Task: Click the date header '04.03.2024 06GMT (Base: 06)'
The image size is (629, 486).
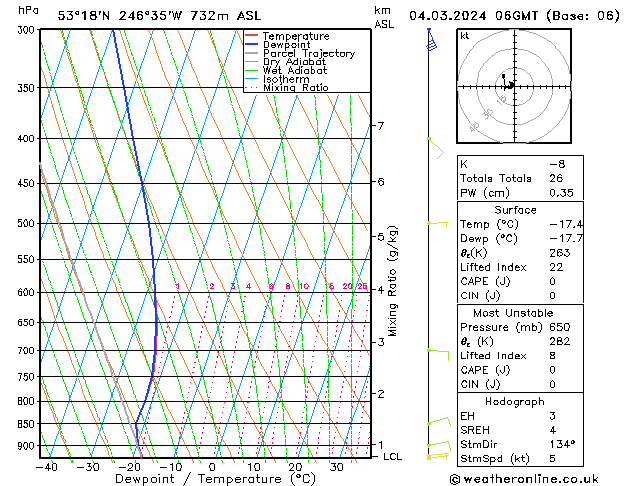Action: point(514,16)
